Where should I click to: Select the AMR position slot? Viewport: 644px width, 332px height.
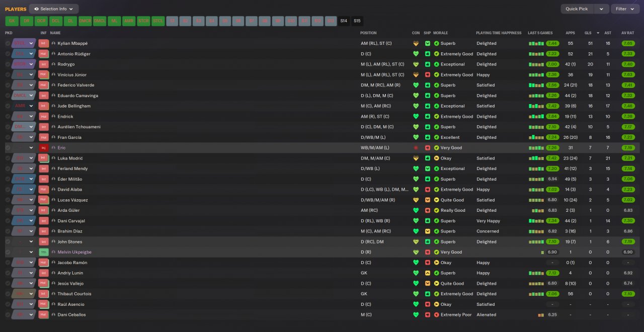tap(129, 21)
